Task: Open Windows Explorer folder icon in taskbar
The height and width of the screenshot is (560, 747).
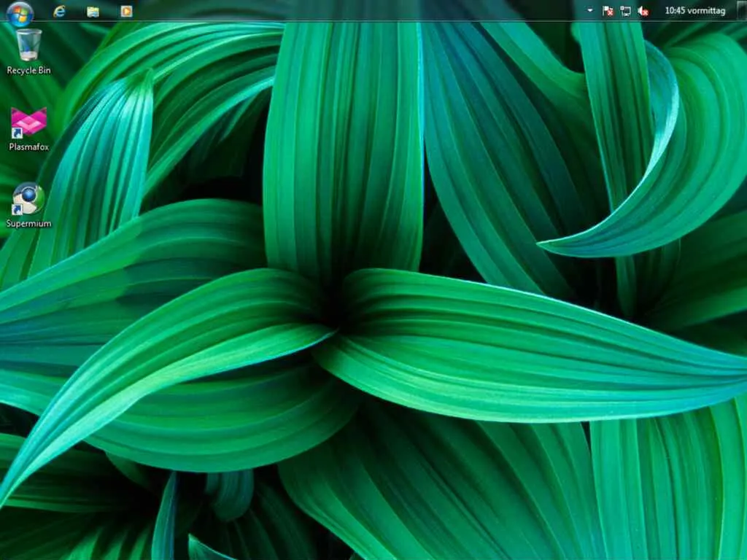Action: pos(93,11)
